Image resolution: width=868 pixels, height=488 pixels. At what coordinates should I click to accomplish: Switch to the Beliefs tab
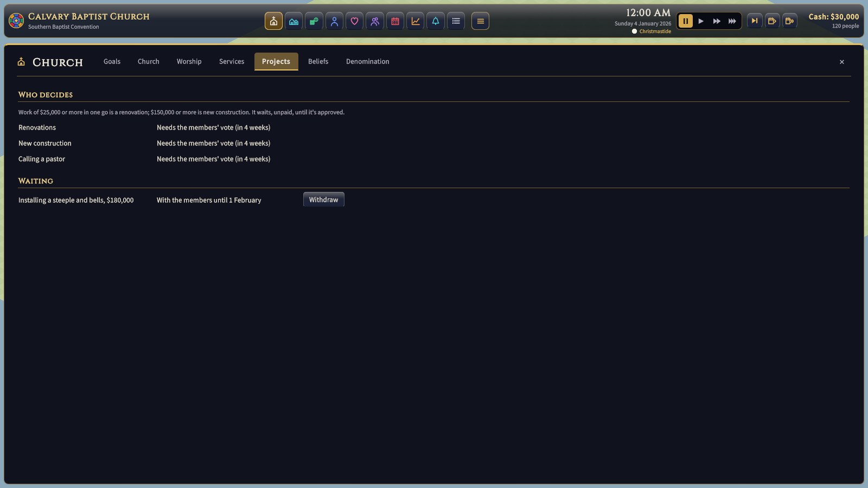tap(318, 61)
